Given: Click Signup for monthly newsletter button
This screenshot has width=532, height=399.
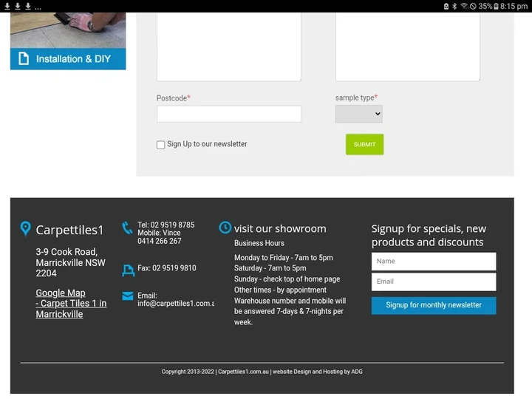Looking at the screenshot, I should (x=434, y=305).
